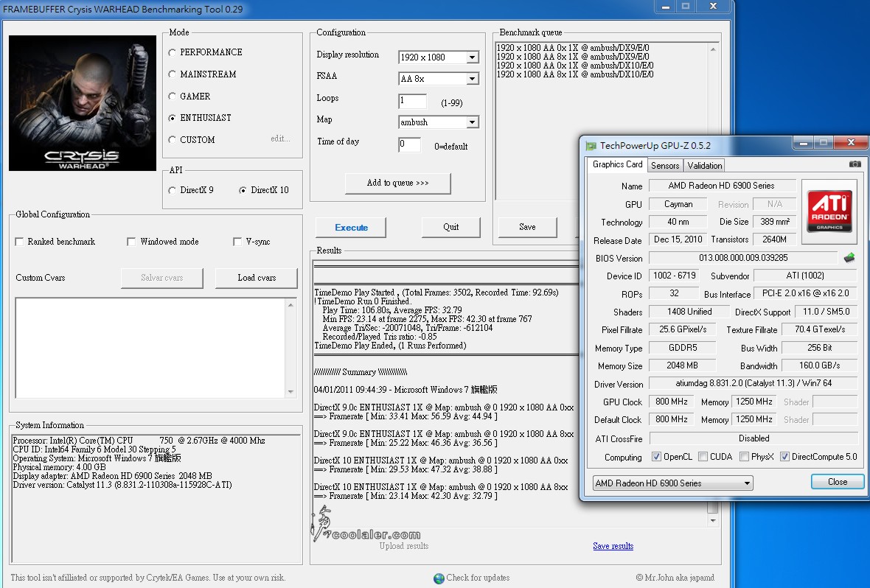Click the Benchmark queue scrollbar up arrow
This screenshot has height=588, width=870.
713,49
